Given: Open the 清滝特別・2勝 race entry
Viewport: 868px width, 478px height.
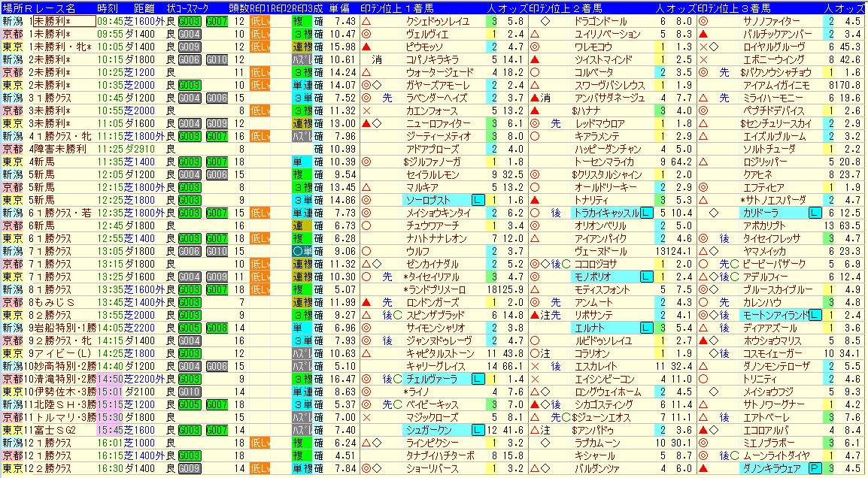Looking at the screenshot, I should (65, 379).
